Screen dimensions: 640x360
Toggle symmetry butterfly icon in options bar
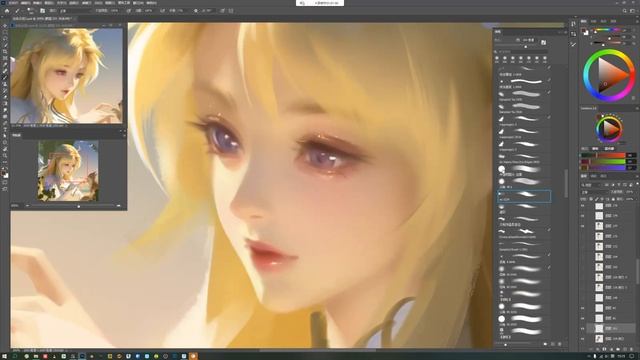(231, 11)
